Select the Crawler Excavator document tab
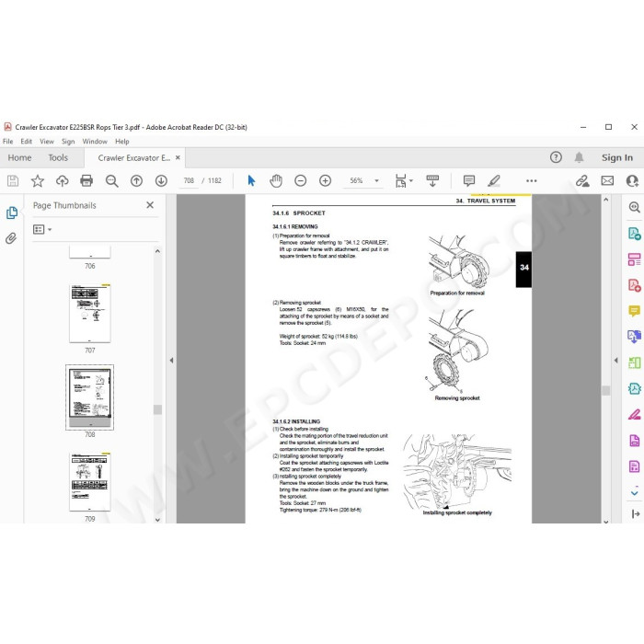Image resolution: width=644 pixels, height=644 pixels. (x=134, y=157)
